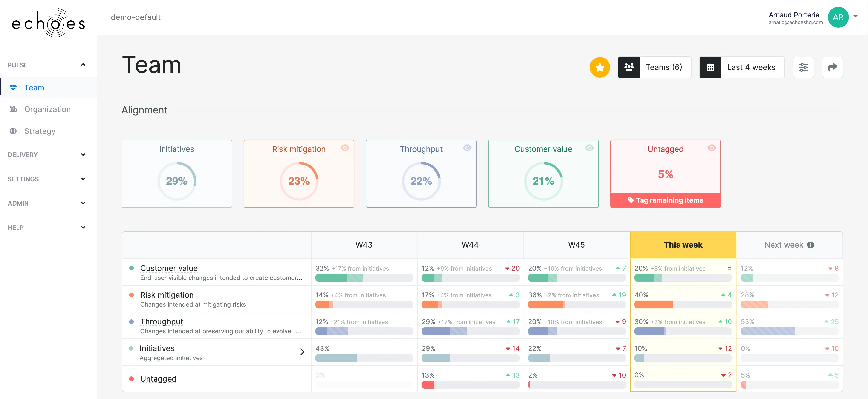Screen dimensions: 868x399
Task: Select the This week column header
Action: (x=683, y=245)
